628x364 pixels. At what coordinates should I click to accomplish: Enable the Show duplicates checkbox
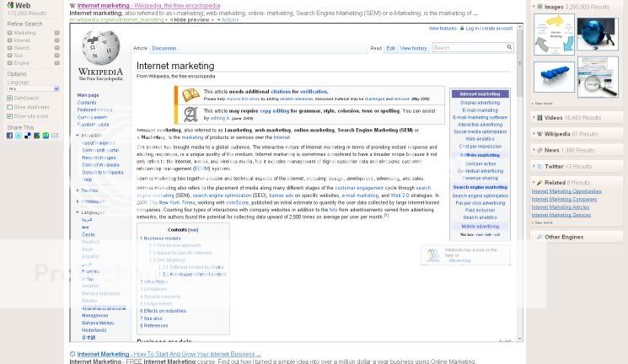(x=10, y=107)
